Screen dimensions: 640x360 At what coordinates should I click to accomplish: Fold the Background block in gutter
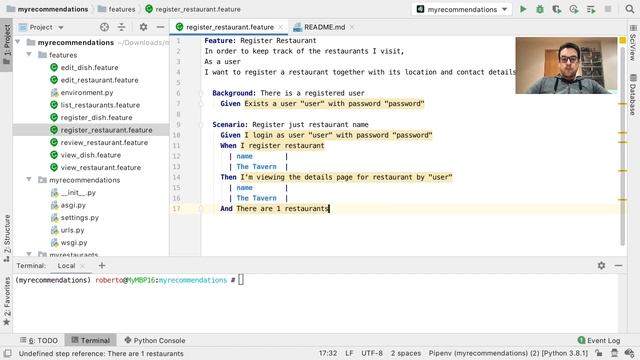(x=200, y=93)
